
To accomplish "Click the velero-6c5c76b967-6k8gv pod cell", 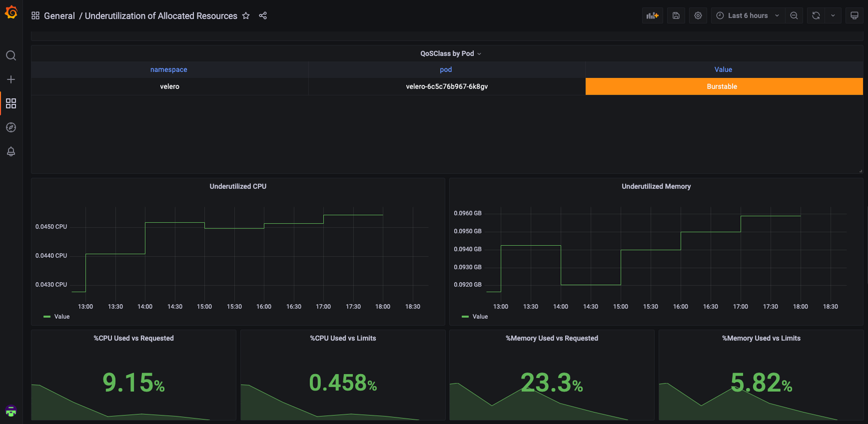I will pos(447,87).
